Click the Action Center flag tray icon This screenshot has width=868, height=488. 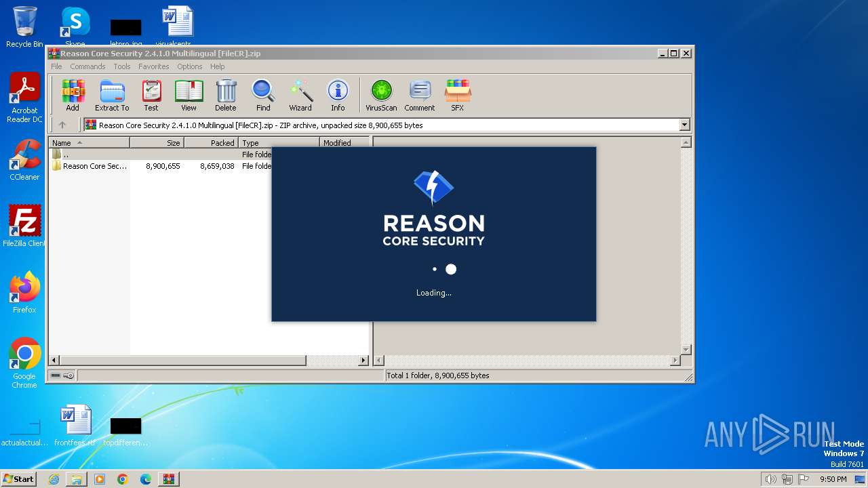coord(804,479)
